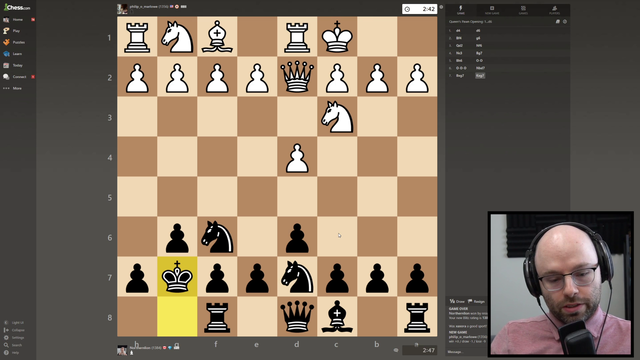Select the white knight on g1
This screenshot has height=360, width=640.
pyautogui.click(x=177, y=37)
